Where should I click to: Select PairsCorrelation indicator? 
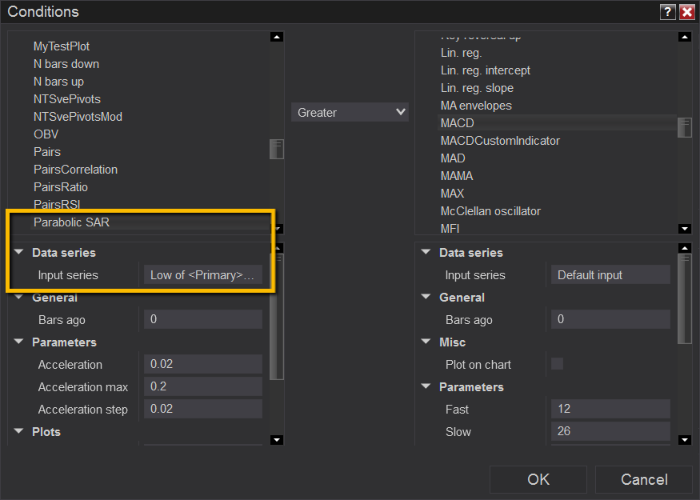pyautogui.click(x=75, y=170)
